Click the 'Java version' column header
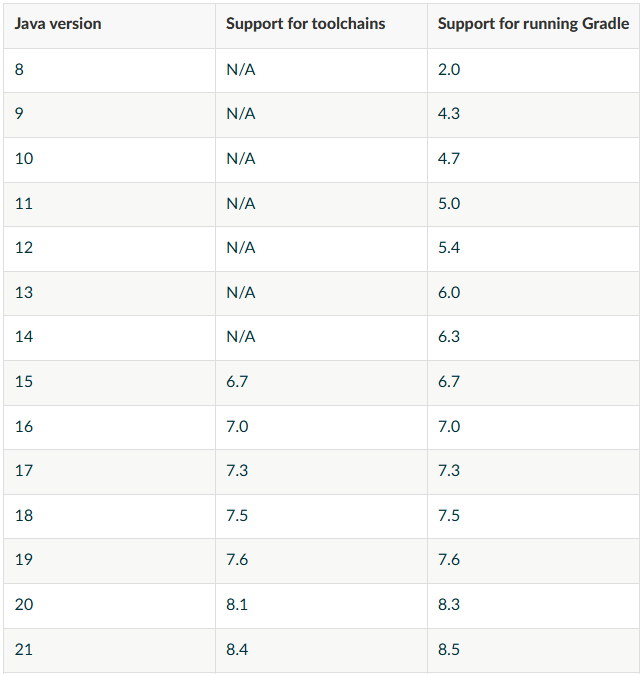643x674 pixels. (x=58, y=24)
